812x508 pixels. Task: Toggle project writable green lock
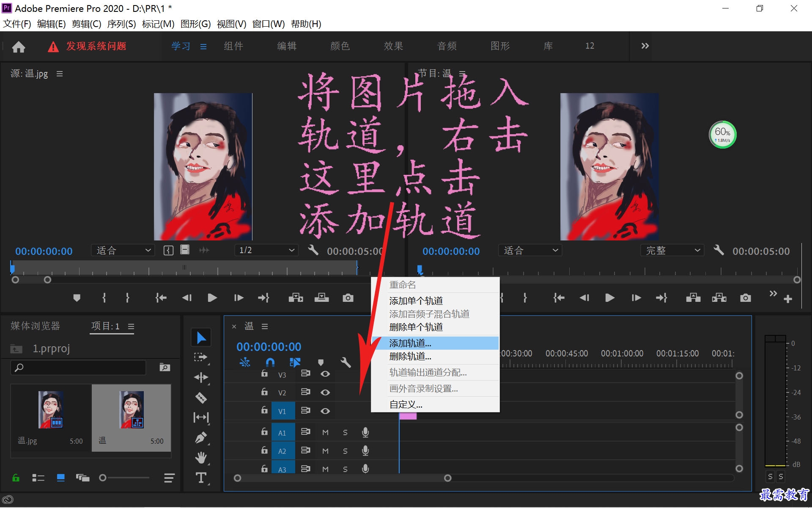[x=16, y=478]
